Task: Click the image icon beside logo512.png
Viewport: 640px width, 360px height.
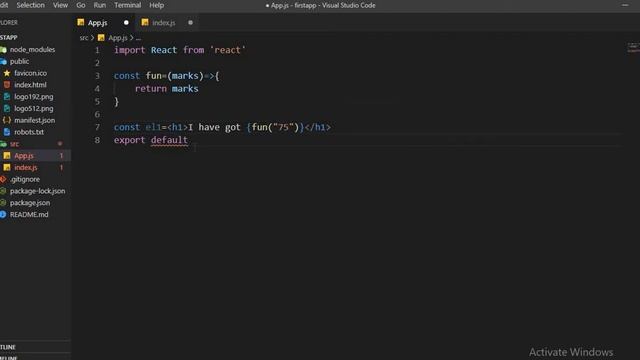Action: [x=7, y=109]
